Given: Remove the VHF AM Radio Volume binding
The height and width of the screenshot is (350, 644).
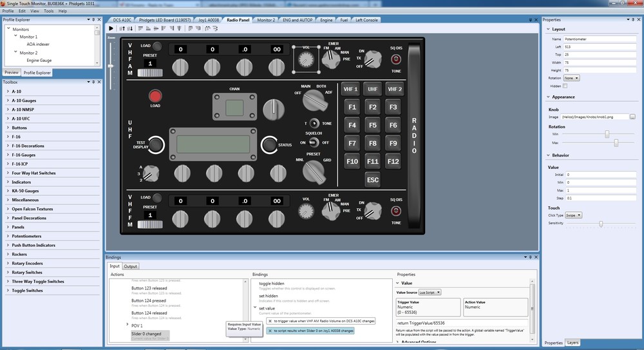Looking at the screenshot, I should tap(270, 321).
